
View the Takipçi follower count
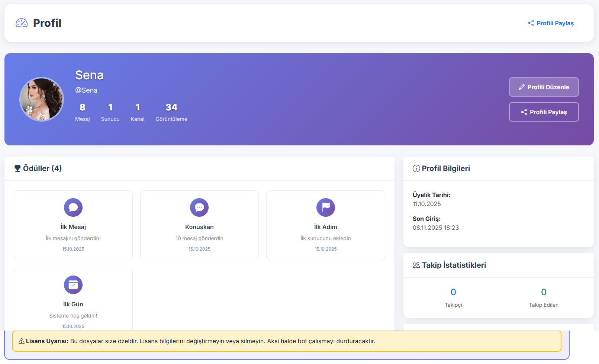(453, 297)
